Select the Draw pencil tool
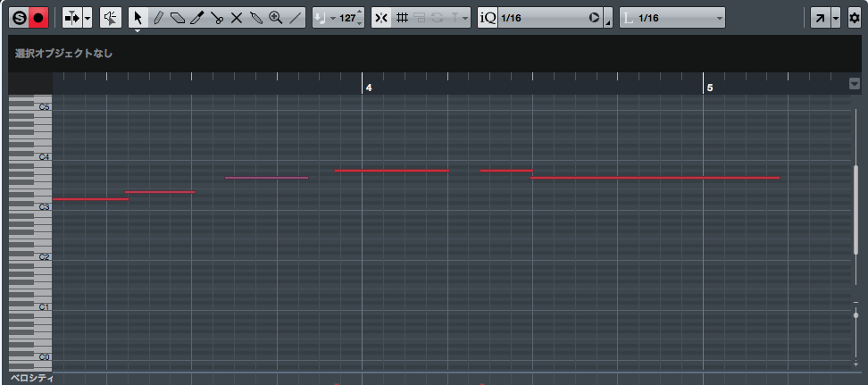Image resolution: width=868 pixels, height=385 pixels. [x=158, y=18]
